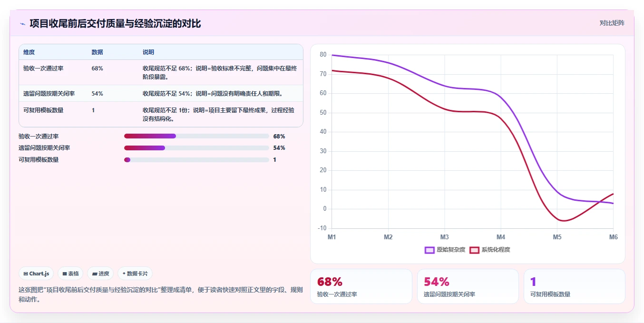Click the 可复用模板数量 progress bar

tap(196, 160)
